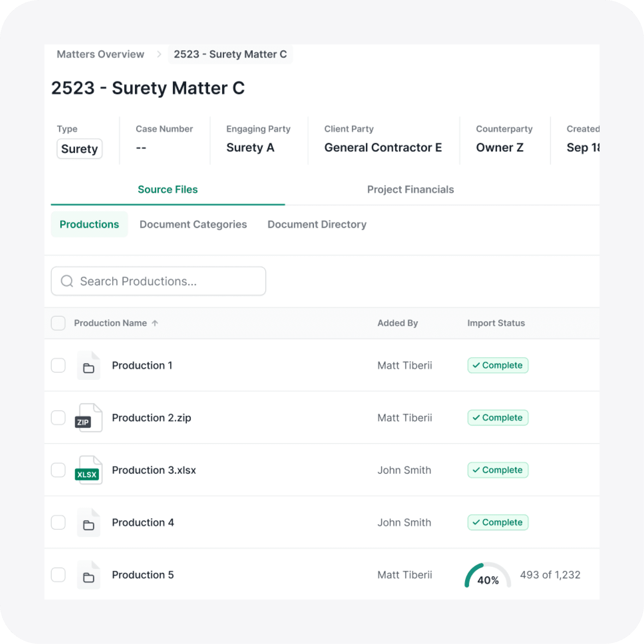The image size is (644, 644).
Task: Check the Production 2.zip checkbox
Action: (x=58, y=418)
